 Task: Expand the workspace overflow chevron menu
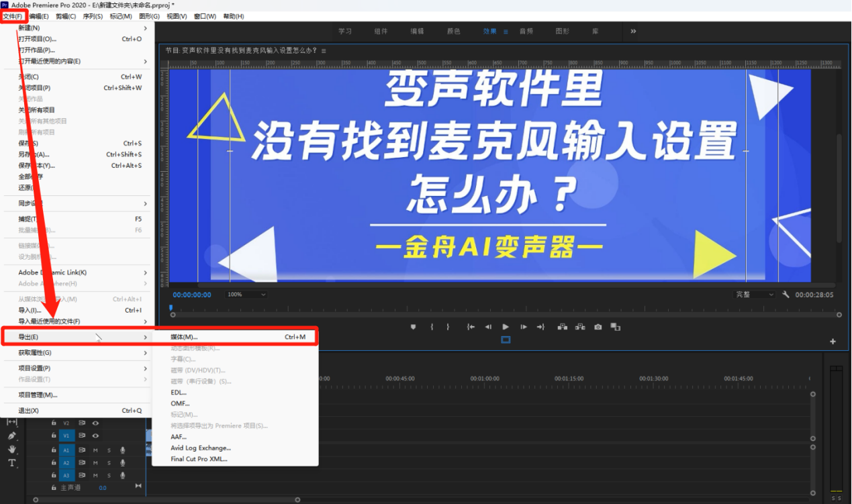click(632, 31)
